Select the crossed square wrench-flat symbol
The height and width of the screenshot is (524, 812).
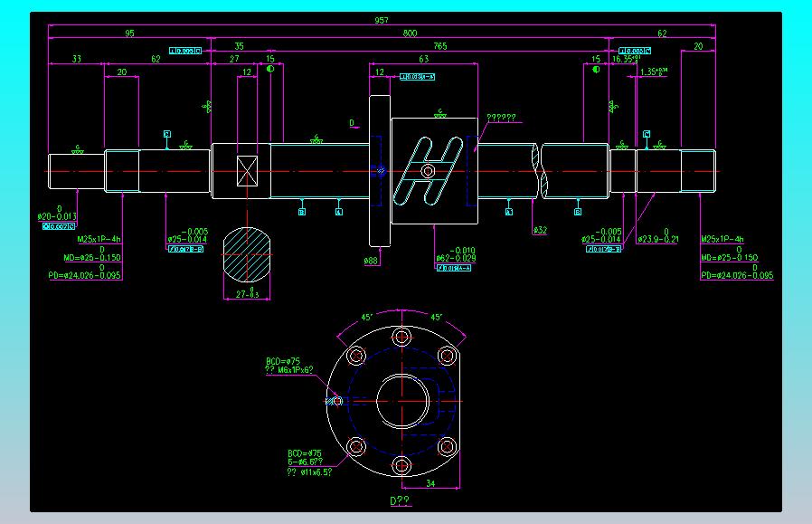click(247, 171)
